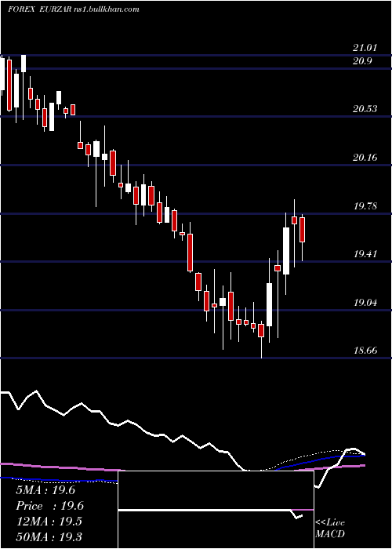The width and height of the screenshot is (392, 549).
Task: Click the 'FOREX EURZAR ns1.bullkhan.com' chart title
Action: tap(74, 9)
